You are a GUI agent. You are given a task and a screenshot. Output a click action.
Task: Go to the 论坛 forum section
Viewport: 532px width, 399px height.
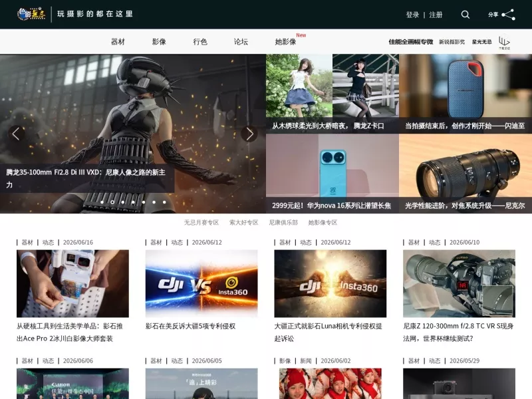[241, 42]
